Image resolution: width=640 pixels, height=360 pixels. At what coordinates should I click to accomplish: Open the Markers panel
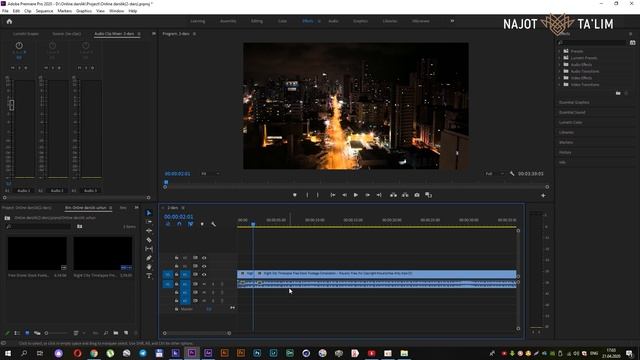pos(566,142)
